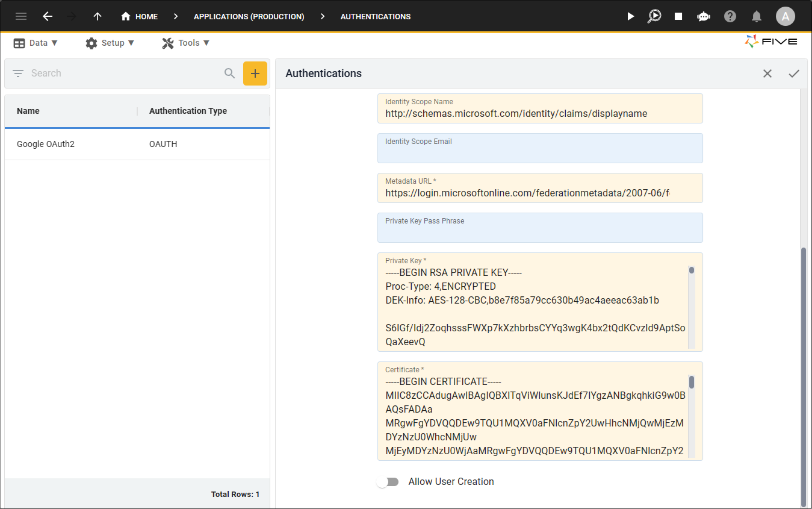Click the Private Key Pass Phrase field

[x=540, y=228]
